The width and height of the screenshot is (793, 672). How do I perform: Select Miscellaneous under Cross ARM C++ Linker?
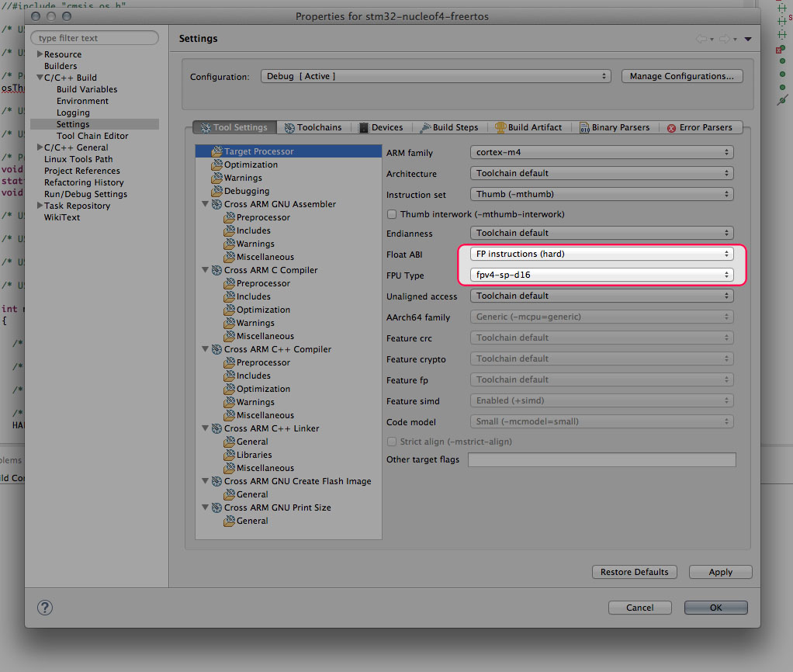[x=265, y=468]
